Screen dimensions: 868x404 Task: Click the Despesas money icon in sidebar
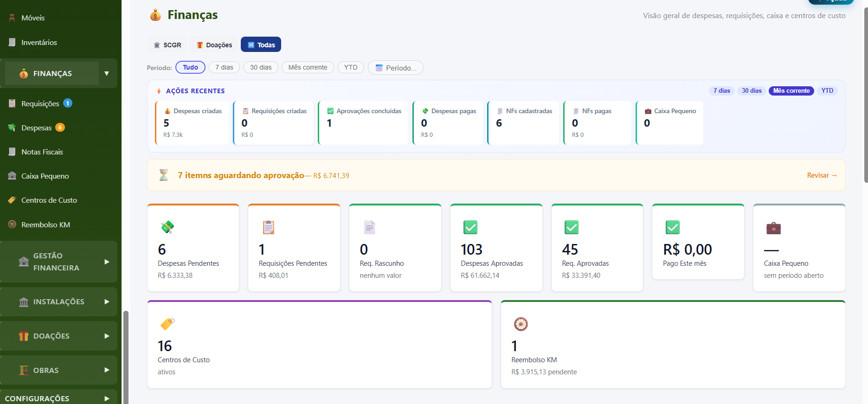pyautogui.click(x=12, y=128)
